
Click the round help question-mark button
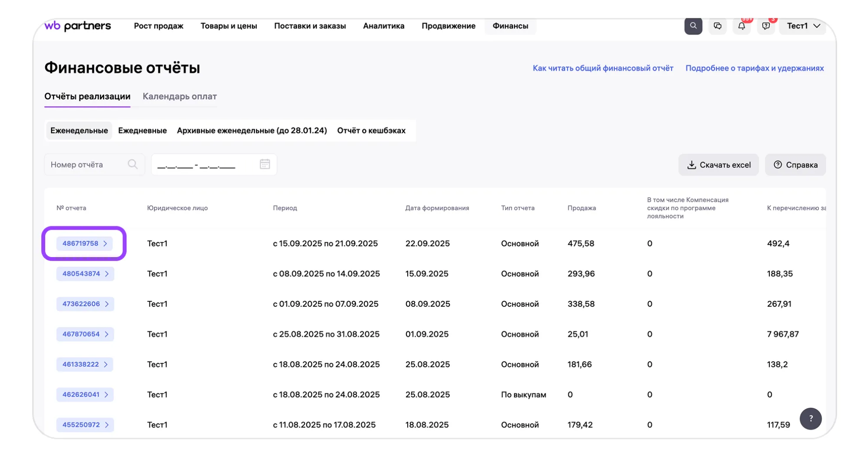point(810,419)
